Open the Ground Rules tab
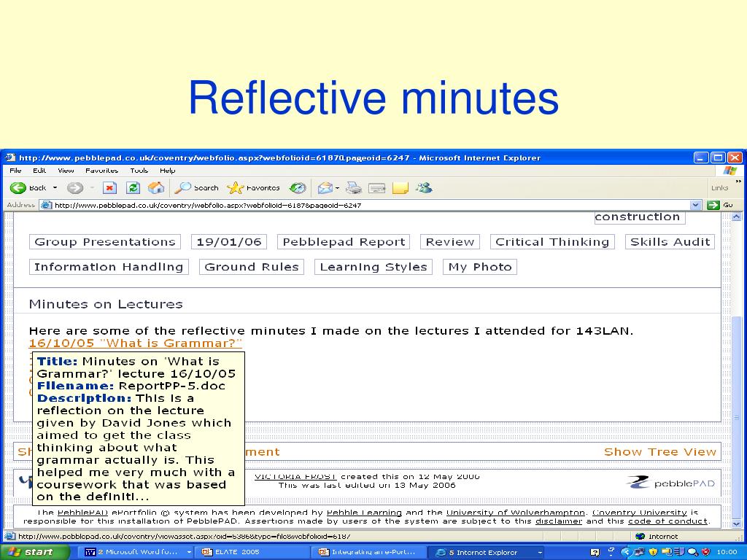This screenshot has height=560, width=747. (252, 267)
